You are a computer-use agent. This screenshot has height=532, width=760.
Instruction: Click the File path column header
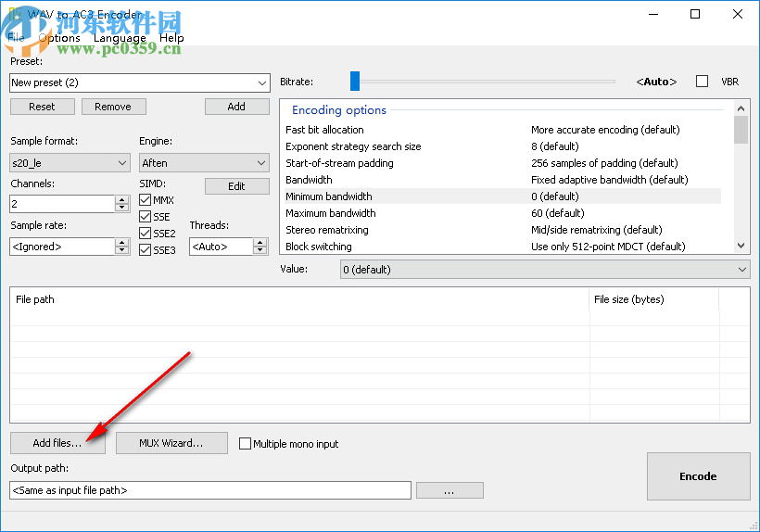[299, 299]
